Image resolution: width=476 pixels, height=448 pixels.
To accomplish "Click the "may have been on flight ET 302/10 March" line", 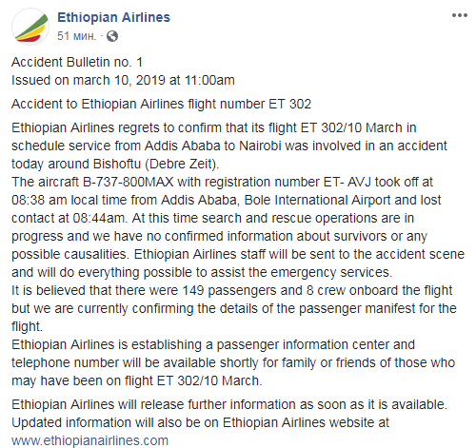I will click(137, 380).
